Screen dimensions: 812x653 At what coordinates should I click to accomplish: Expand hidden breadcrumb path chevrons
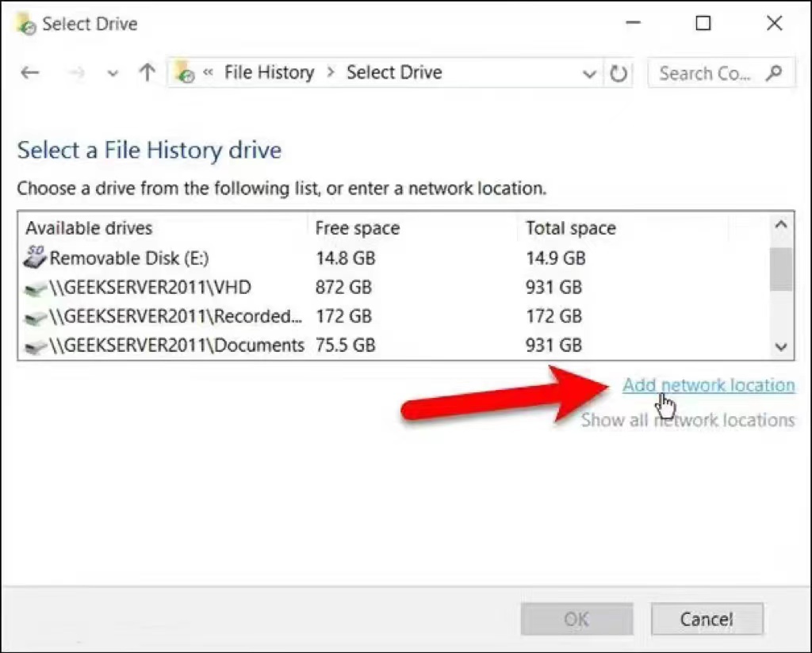pos(209,73)
